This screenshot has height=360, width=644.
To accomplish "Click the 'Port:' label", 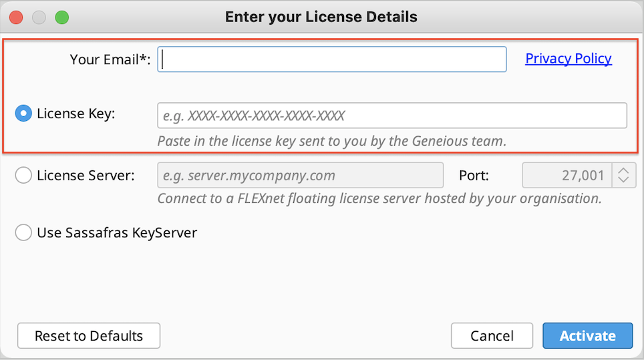I will (474, 175).
